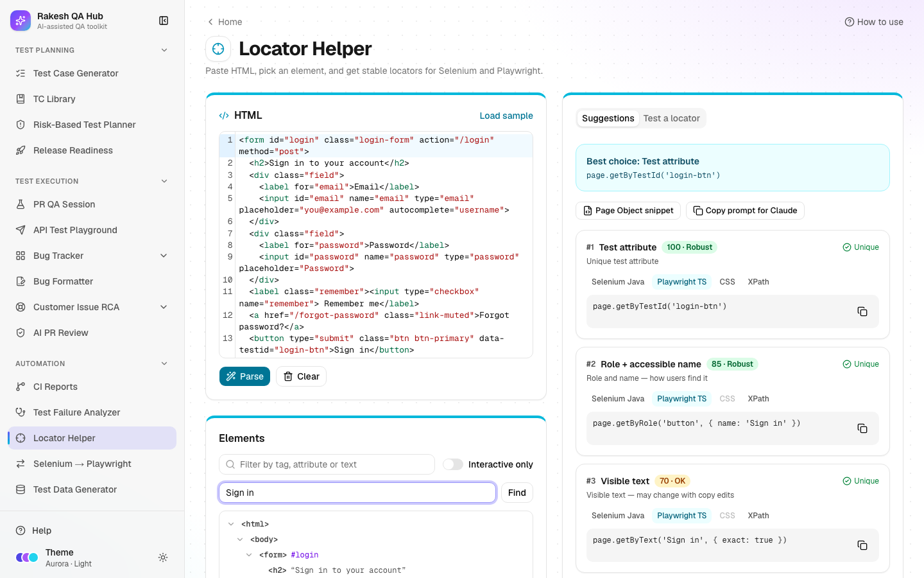The width and height of the screenshot is (924, 578).
Task: Collapse the TEST PLANNING section
Action: (x=164, y=50)
